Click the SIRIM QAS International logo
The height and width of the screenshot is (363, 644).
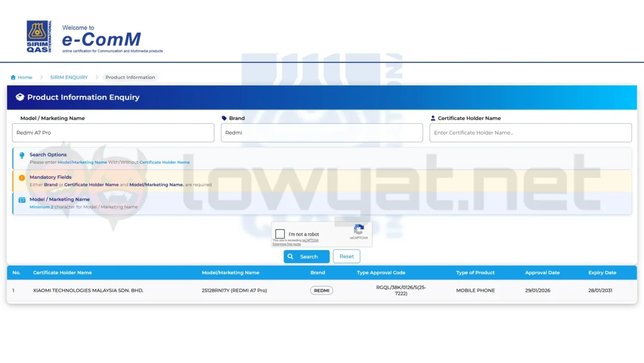(39, 36)
